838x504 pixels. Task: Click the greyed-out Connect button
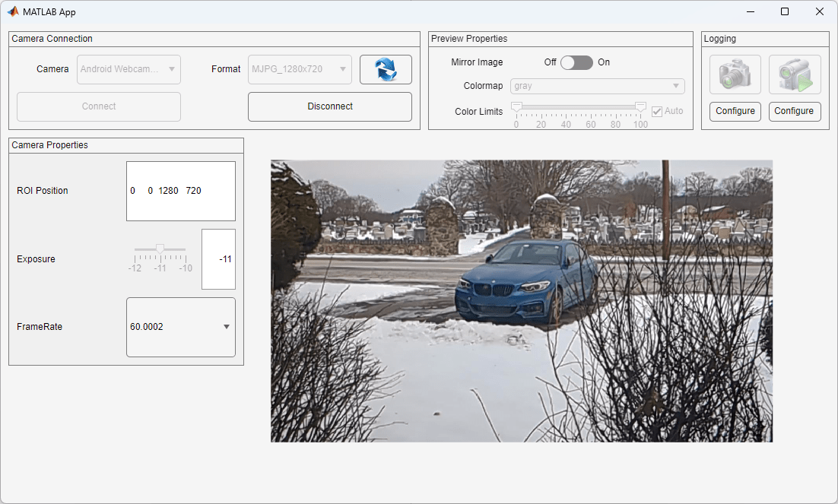[99, 106]
